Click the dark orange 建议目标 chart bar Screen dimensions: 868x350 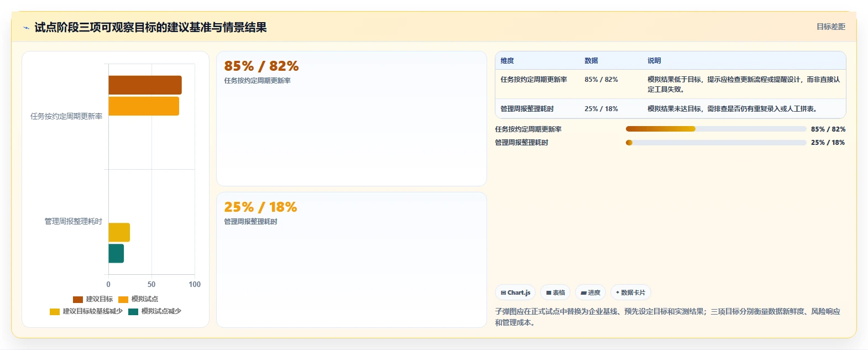tap(145, 85)
